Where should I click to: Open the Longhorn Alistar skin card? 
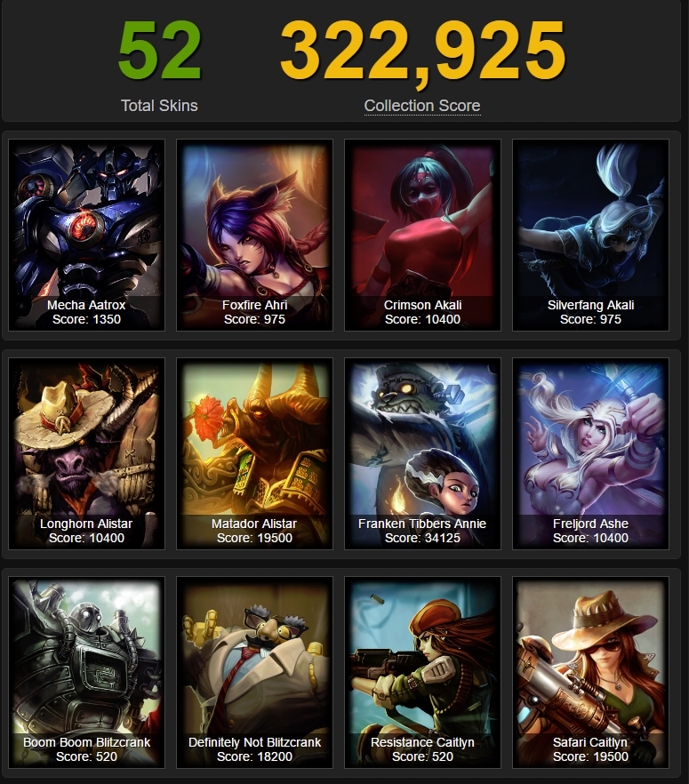pyautogui.click(x=86, y=453)
